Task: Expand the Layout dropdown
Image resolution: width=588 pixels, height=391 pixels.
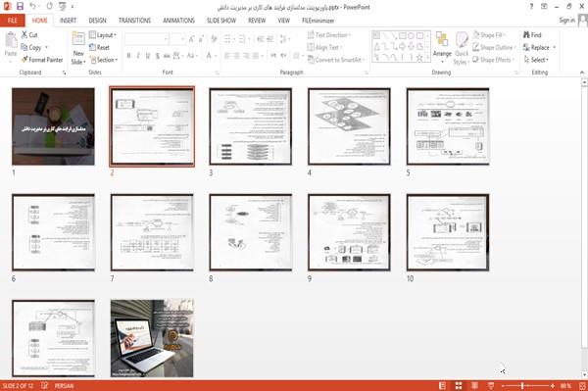Action: coord(103,35)
